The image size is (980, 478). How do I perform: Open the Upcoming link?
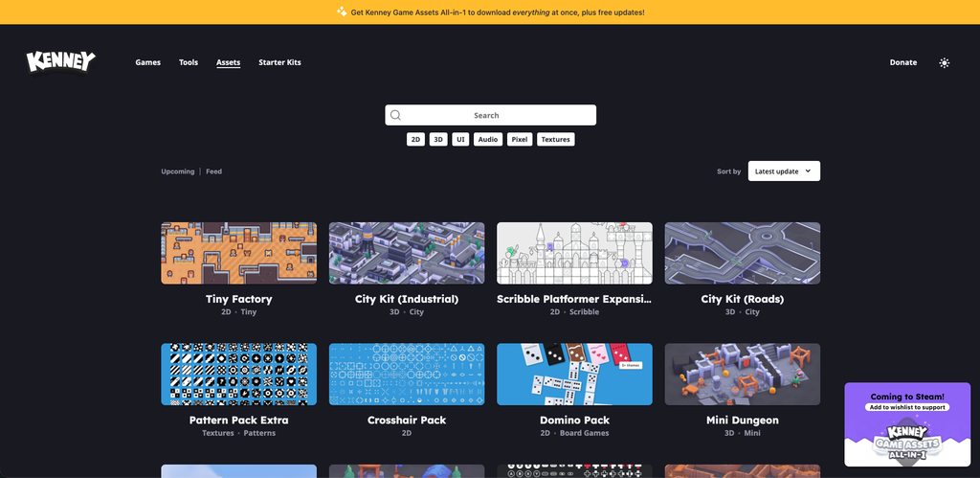[177, 171]
